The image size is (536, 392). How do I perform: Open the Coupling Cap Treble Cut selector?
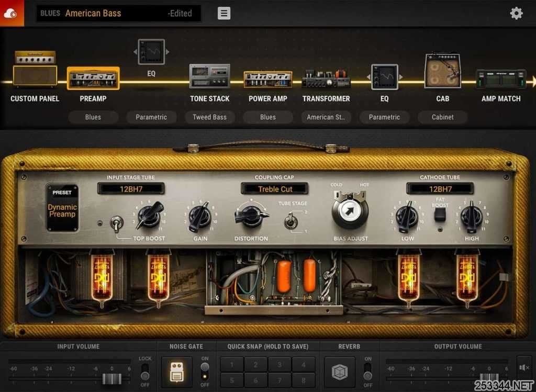pos(275,188)
